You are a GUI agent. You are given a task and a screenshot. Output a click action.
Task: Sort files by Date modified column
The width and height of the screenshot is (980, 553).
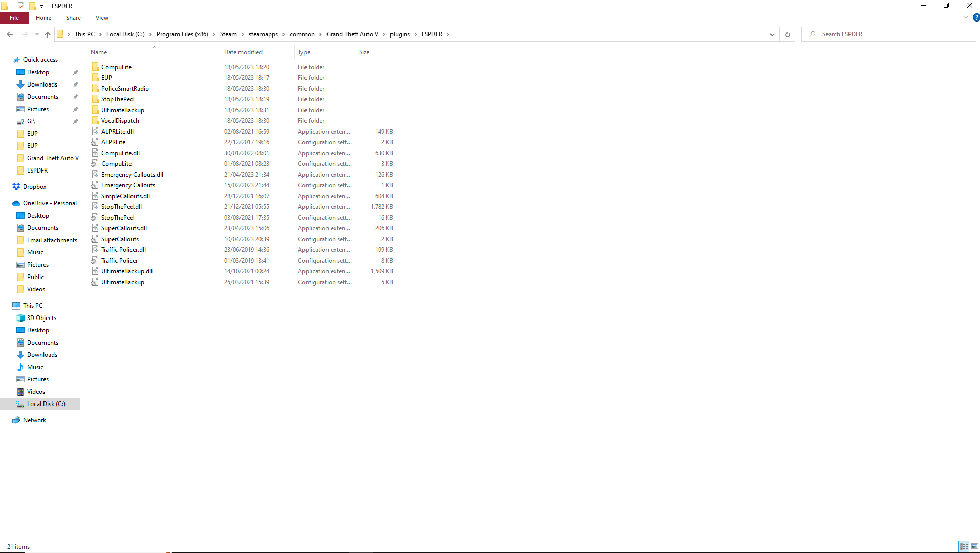pyautogui.click(x=258, y=52)
